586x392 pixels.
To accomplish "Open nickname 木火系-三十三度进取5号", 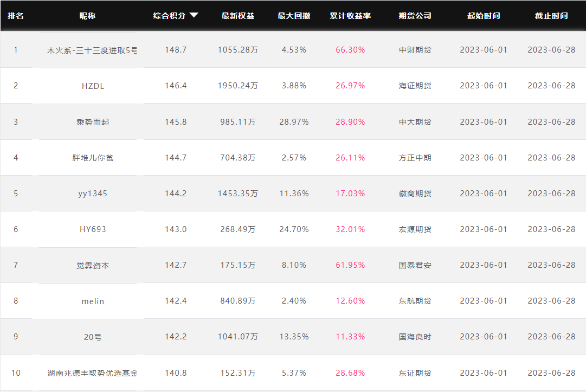I will (x=92, y=50).
